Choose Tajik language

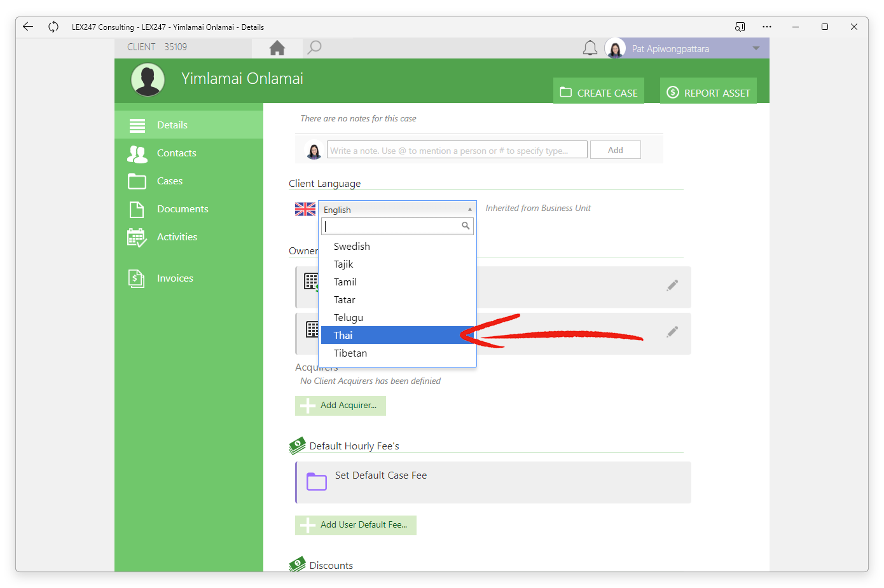pos(398,264)
